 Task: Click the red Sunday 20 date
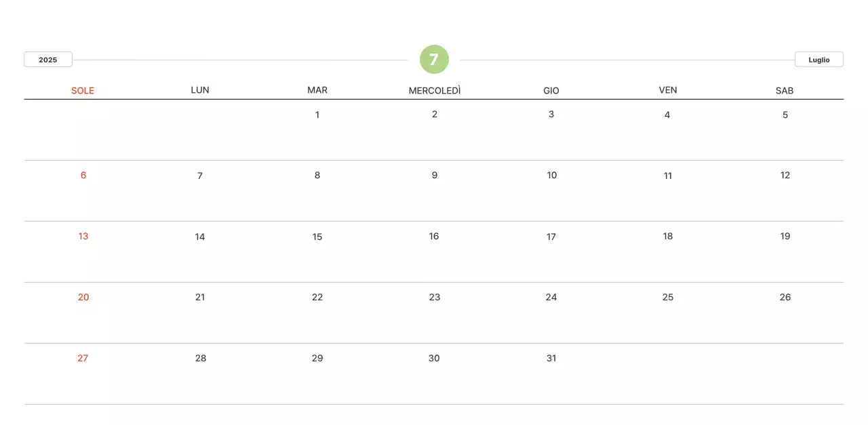coord(83,297)
